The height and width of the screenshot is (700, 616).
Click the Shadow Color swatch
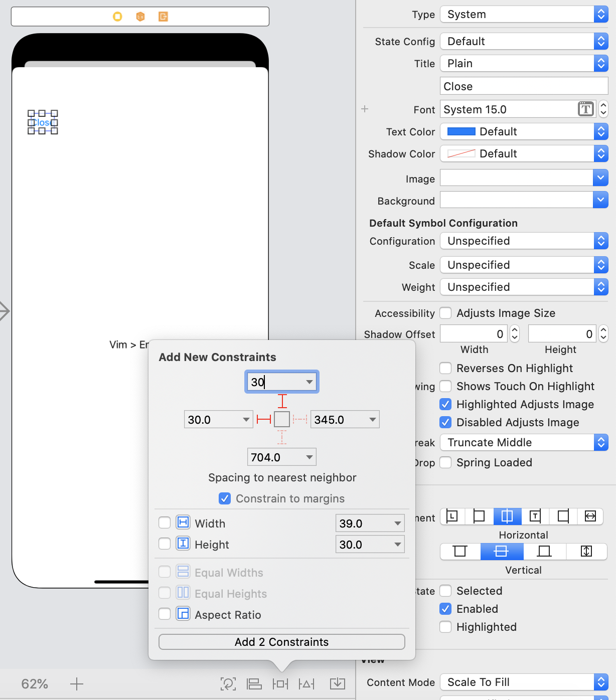point(461,153)
